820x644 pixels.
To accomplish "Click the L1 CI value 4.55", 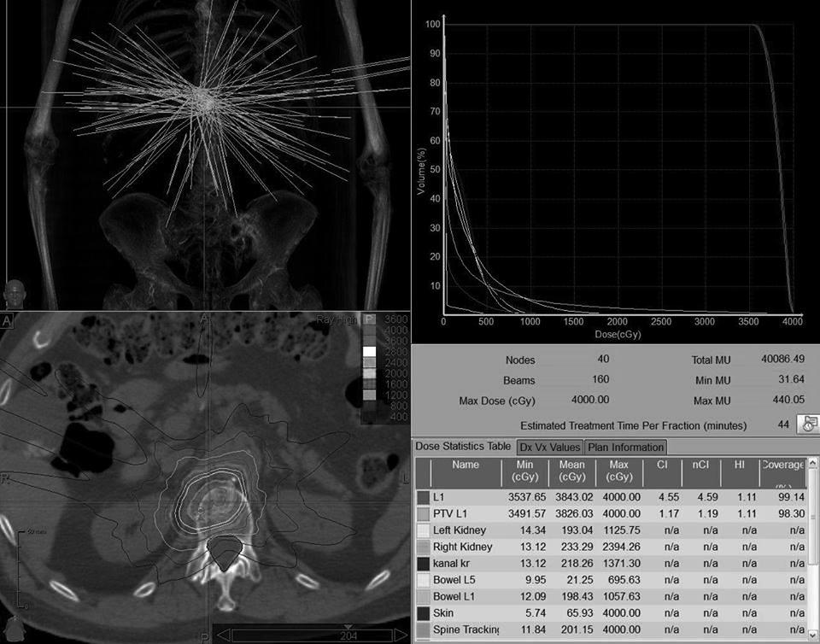I will (x=669, y=497).
